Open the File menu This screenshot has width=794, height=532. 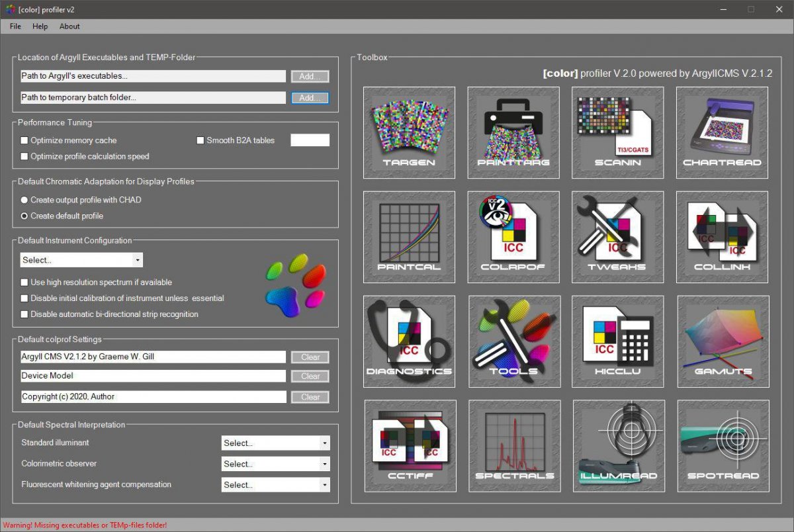[15, 26]
